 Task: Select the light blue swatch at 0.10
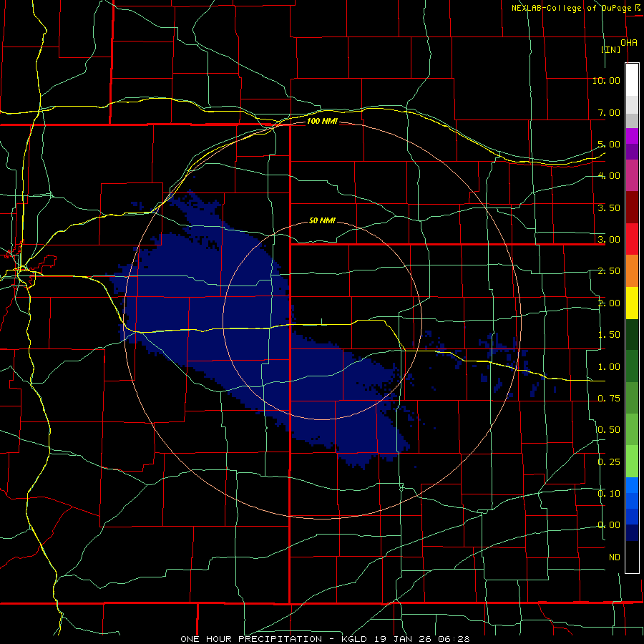(x=632, y=485)
